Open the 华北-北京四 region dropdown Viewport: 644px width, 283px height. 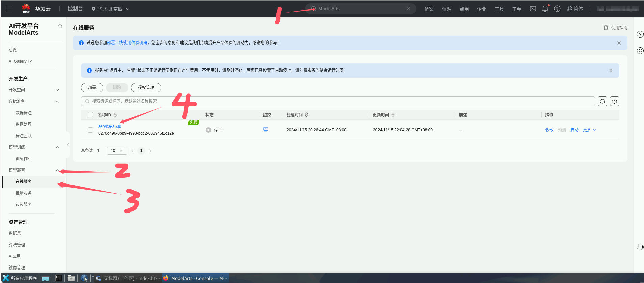[110, 9]
